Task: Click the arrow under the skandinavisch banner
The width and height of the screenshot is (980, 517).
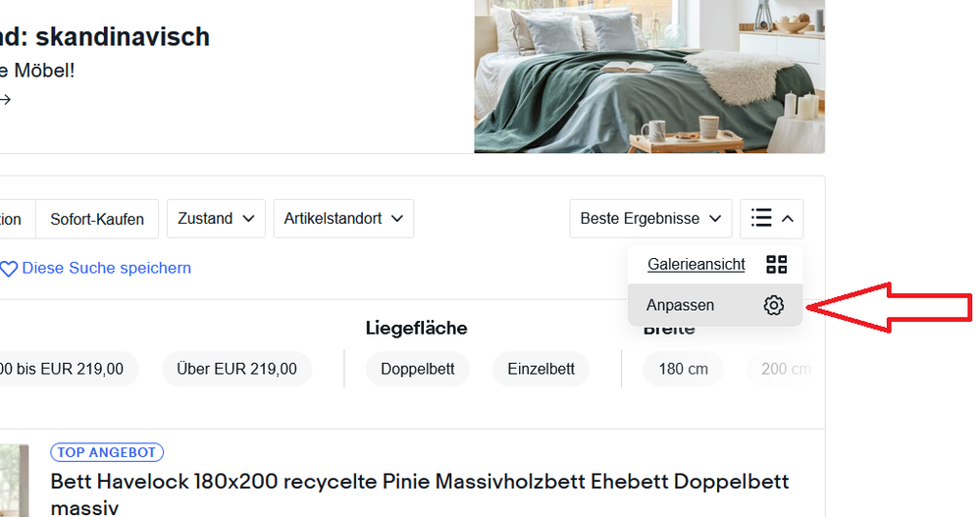Action: coord(5,99)
